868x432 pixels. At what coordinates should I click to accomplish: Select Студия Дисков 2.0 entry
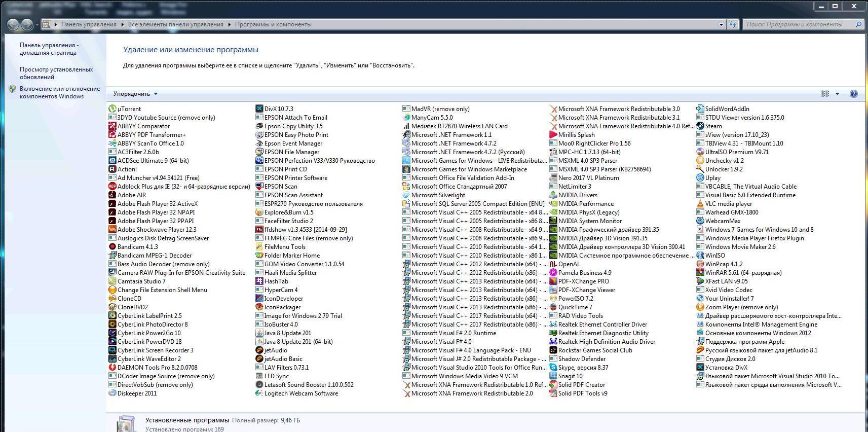click(x=726, y=358)
